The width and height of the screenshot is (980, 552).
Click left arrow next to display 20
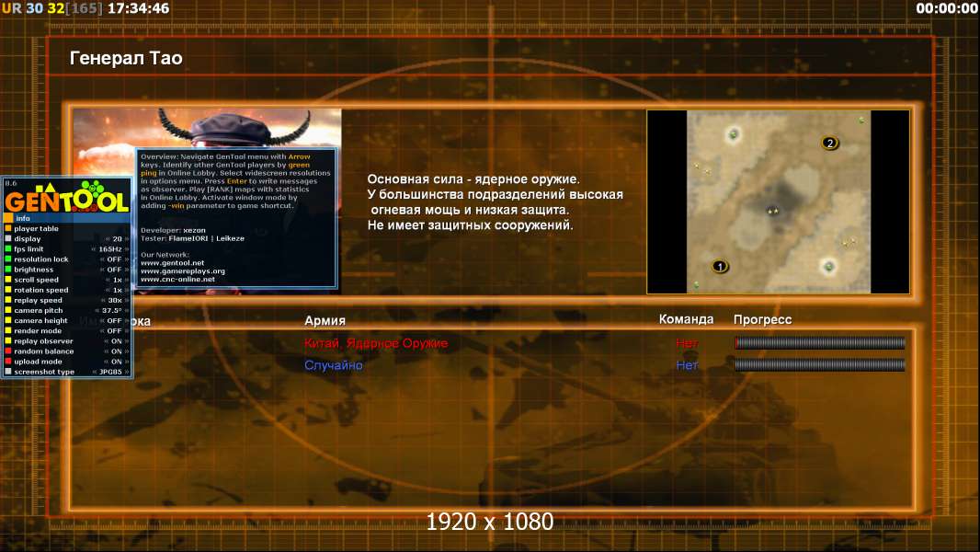(108, 239)
